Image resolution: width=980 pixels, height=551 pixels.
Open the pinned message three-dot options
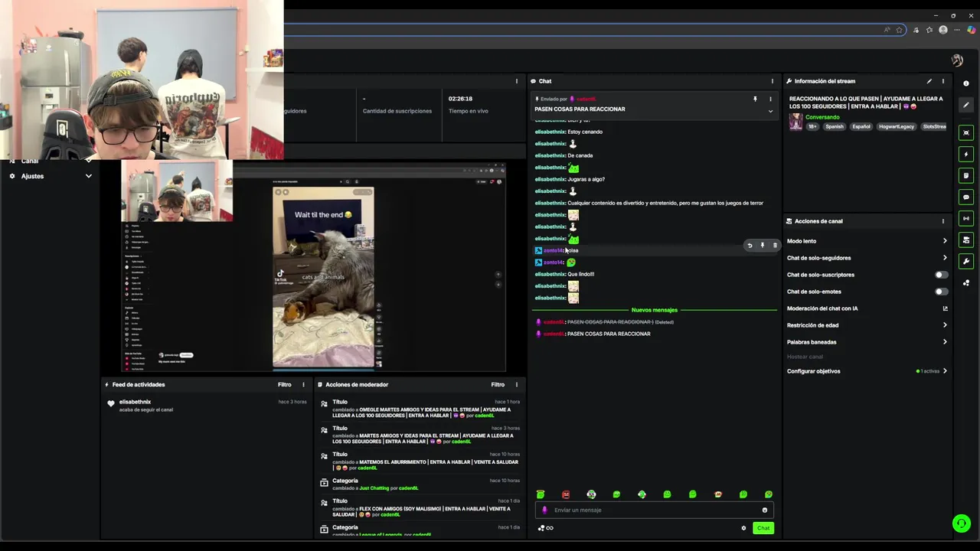pyautogui.click(x=770, y=99)
